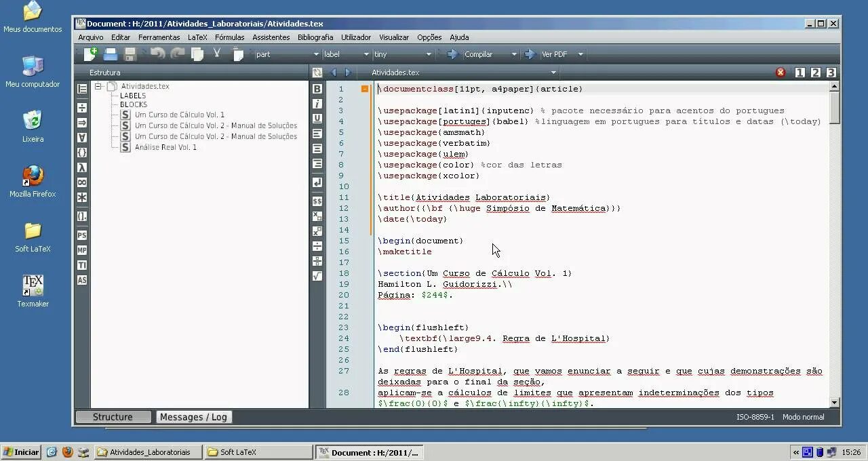This screenshot has height=461, width=868.
Task: Apply italic with the i icon
Action: point(317,104)
